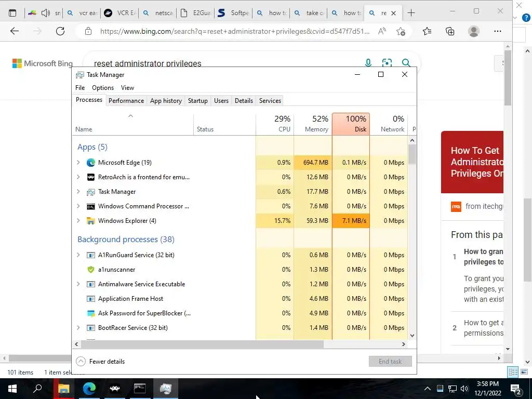Expand Task Manager process entry
532x399 pixels.
(x=78, y=192)
